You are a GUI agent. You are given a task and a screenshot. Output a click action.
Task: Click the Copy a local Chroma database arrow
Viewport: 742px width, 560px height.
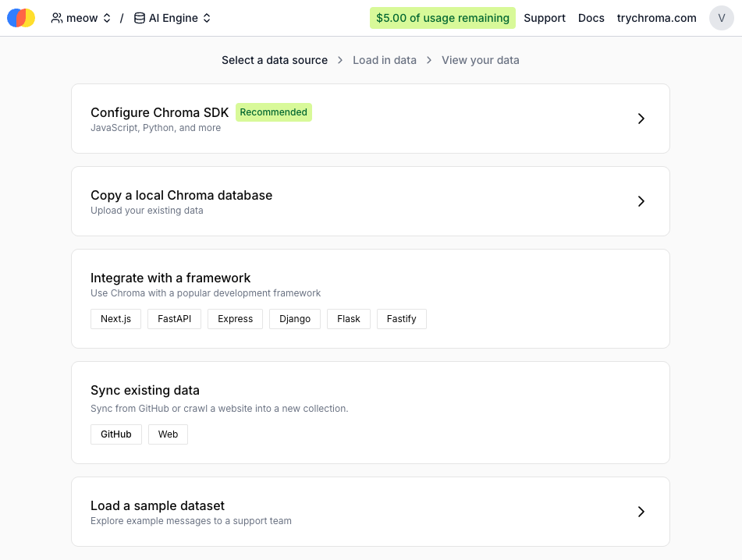tap(641, 201)
